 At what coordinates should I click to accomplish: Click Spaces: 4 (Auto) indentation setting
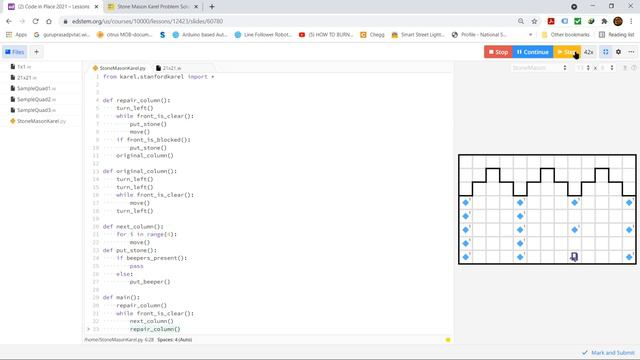pos(175,340)
